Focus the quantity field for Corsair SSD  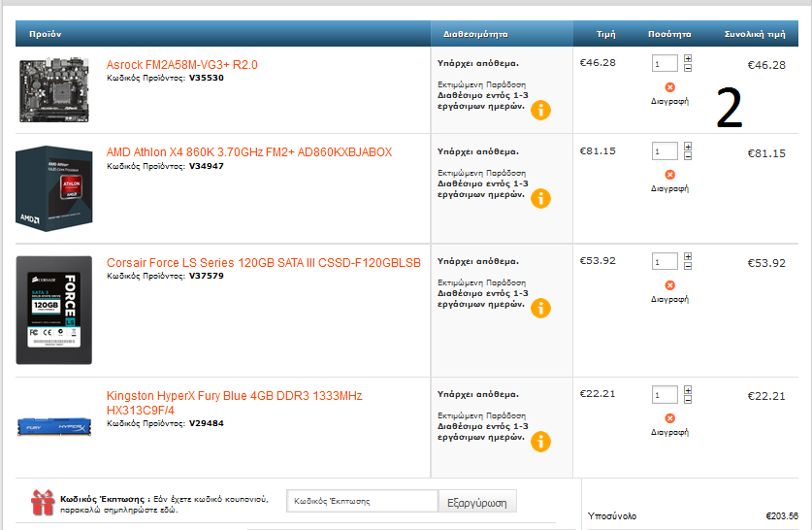(665, 261)
